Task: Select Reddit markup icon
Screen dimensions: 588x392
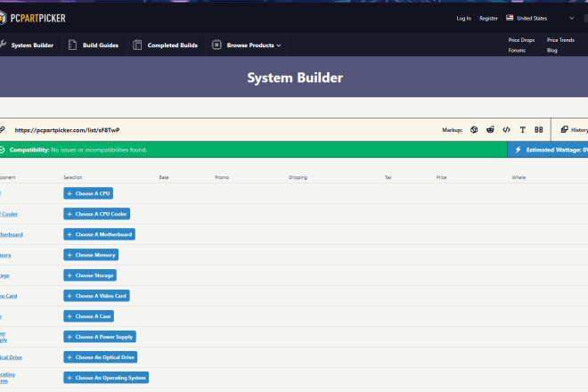Action: click(x=490, y=130)
